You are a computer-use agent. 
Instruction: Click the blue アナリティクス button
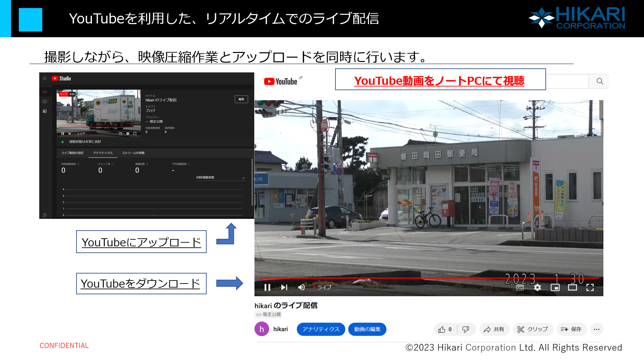point(321,329)
